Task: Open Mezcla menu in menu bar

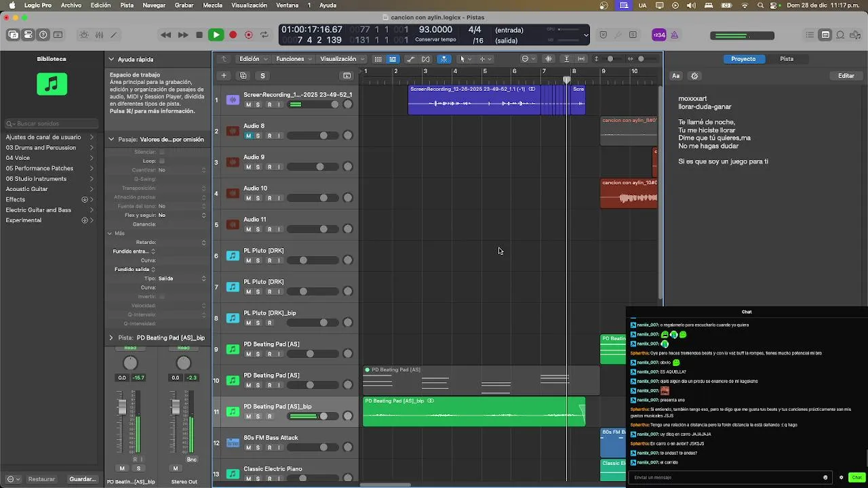Action: point(212,5)
